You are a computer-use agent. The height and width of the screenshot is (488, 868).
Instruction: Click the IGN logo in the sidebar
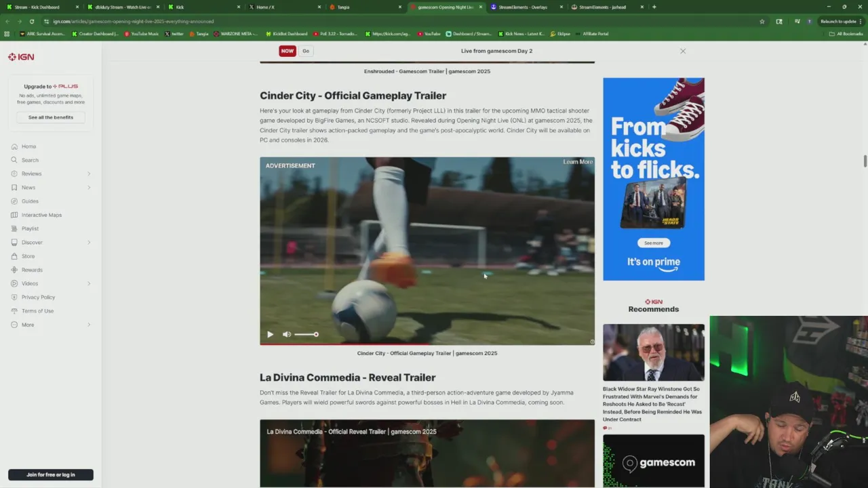pyautogui.click(x=21, y=57)
